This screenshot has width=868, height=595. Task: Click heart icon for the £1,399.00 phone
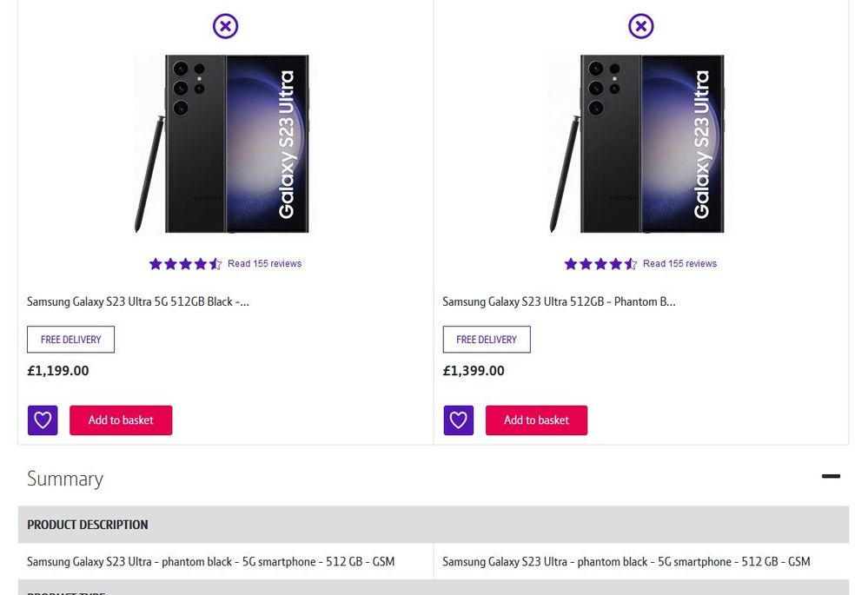458,420
